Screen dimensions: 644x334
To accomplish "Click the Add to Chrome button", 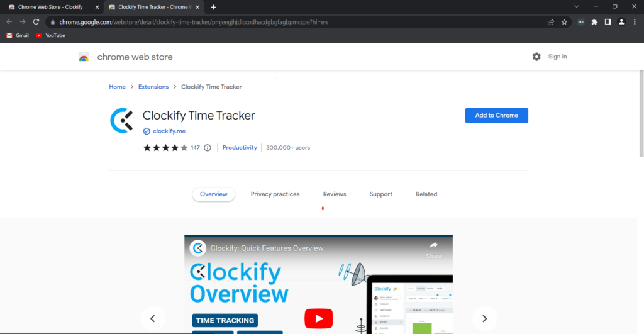I will coord(497,116).
